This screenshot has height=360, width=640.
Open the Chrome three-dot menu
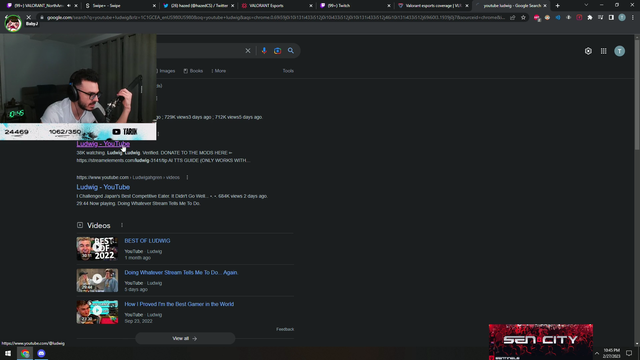click(x=633, y=18)
